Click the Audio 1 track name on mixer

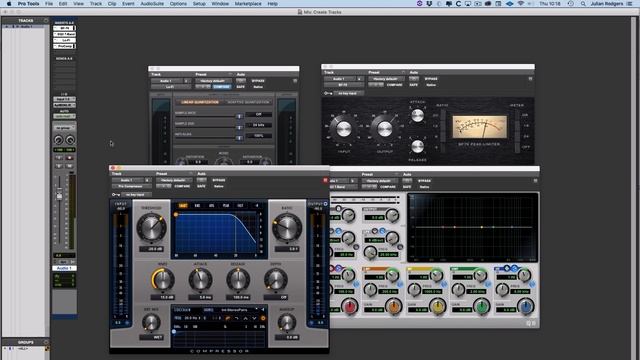tap(64, 268)
